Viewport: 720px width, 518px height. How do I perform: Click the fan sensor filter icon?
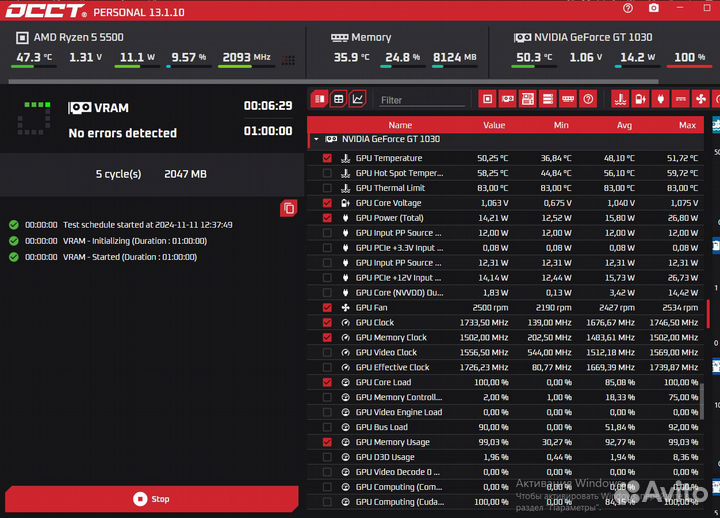point(701,99)
